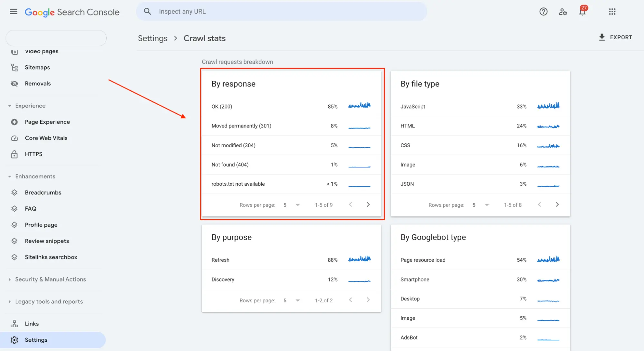Click the EXPORT download button
This screenshot has width=644, height=351.
tap(615, 37)
